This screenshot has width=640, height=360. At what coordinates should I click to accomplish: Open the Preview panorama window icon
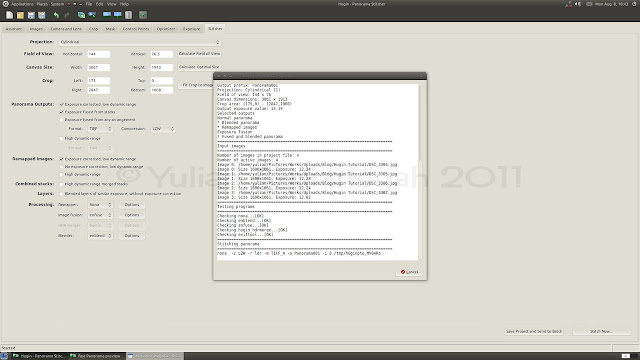point(107,15)
